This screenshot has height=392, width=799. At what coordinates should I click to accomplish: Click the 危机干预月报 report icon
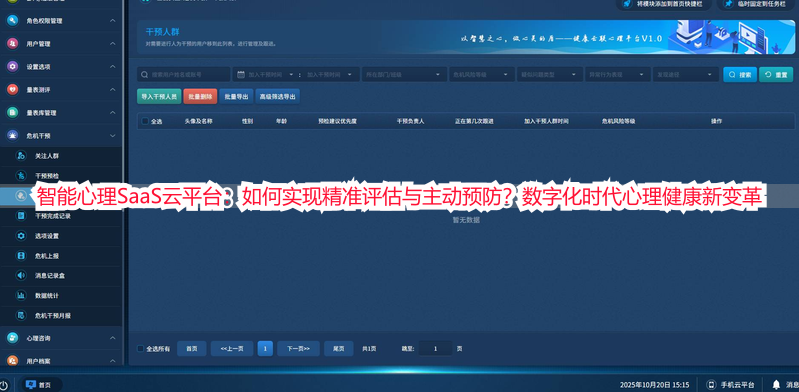(21, 316)
